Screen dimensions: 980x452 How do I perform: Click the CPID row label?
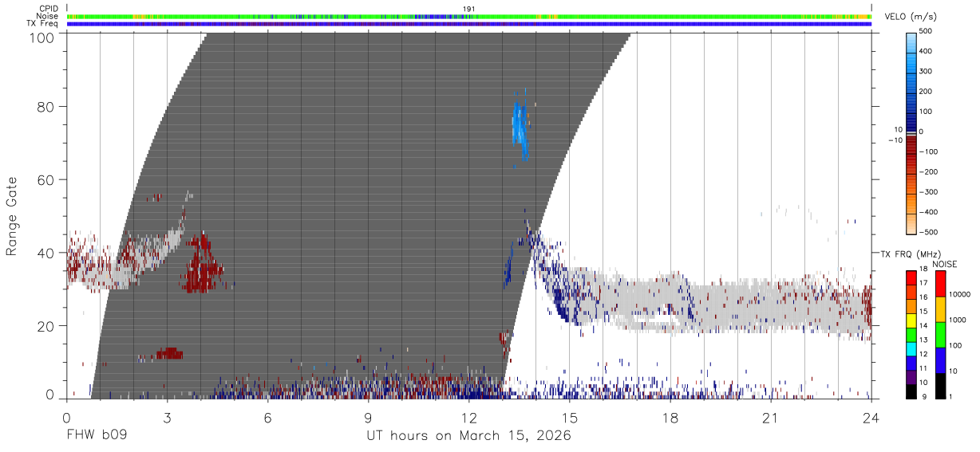pos(48,9)
